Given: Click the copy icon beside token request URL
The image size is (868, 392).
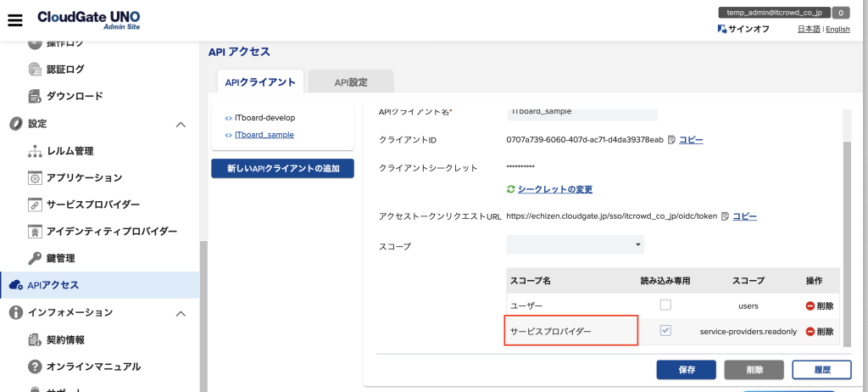Looking at the screenshot, I should pos(725,216).
